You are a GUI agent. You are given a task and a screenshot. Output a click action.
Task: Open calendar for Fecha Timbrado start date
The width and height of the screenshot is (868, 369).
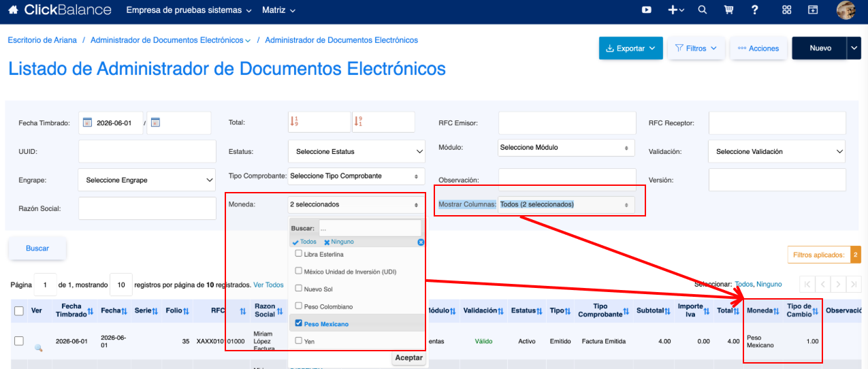(x=87, y=123)
